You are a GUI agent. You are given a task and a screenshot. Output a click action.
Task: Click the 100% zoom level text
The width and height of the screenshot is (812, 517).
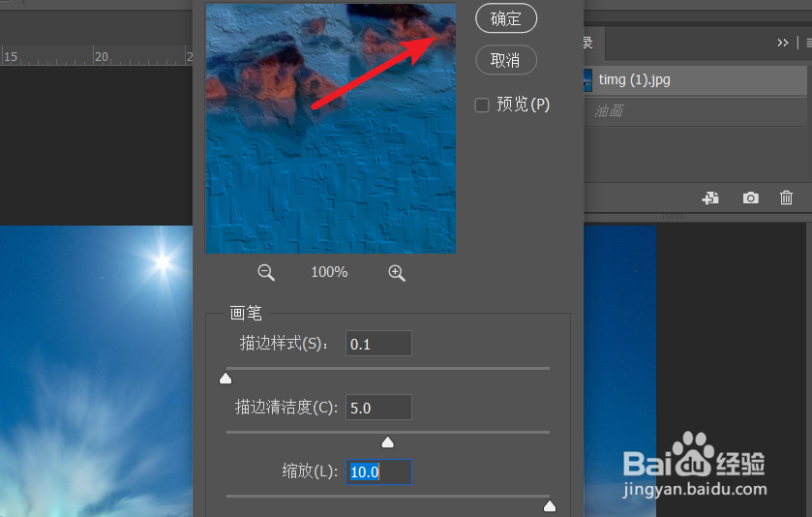(x=329, y=272)
